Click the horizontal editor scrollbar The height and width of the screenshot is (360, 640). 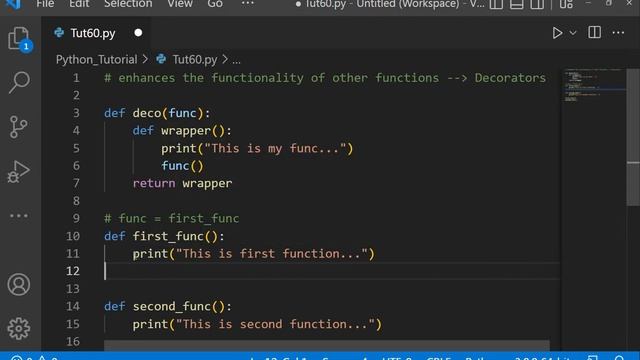[327, 345]
